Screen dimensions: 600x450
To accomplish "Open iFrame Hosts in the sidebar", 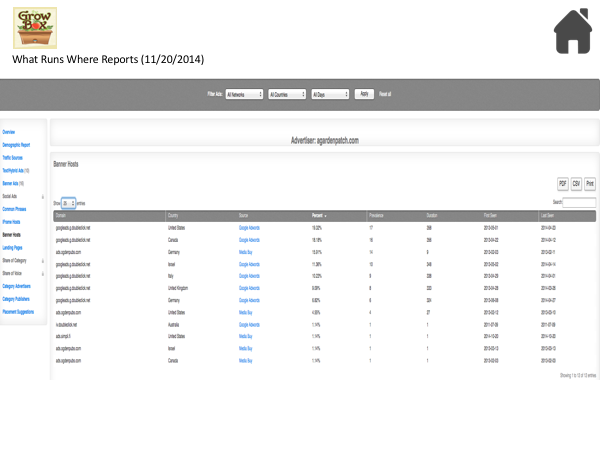I will (x=11, y=222).
